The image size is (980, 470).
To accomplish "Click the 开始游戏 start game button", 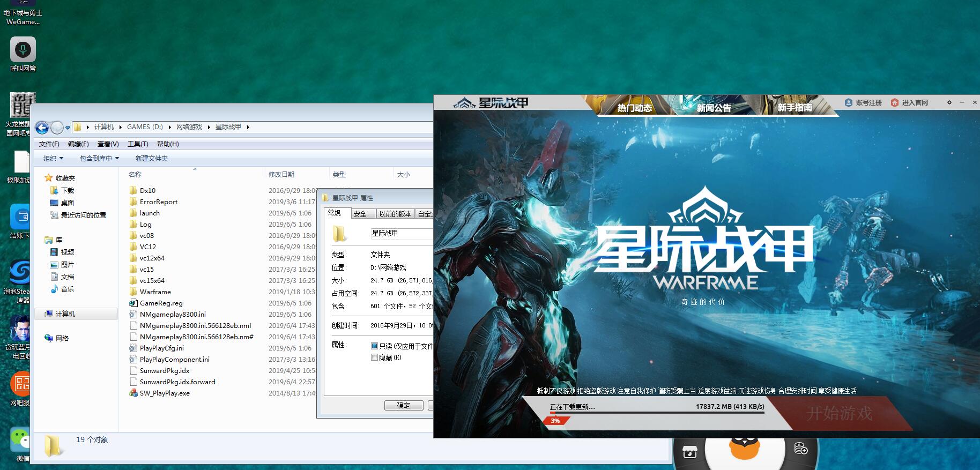I will pyautogui.click(x=840, y=413).
